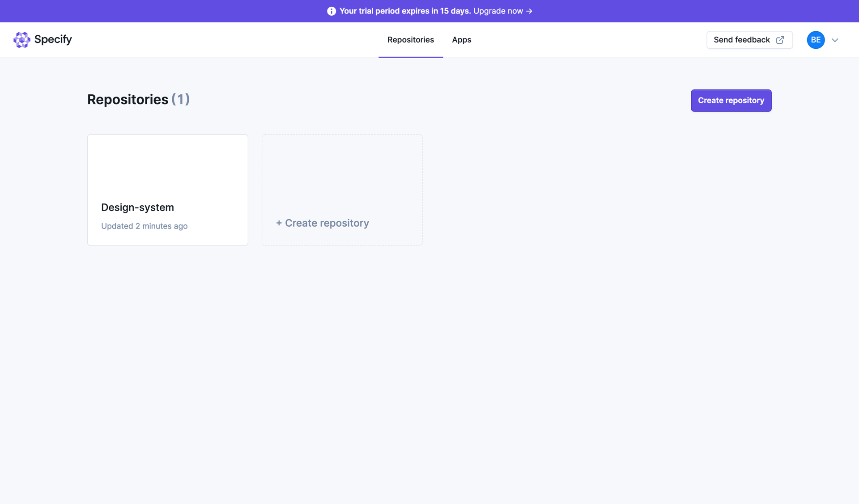
Task: Collapse the account options chevron
Action: [835, 40]
